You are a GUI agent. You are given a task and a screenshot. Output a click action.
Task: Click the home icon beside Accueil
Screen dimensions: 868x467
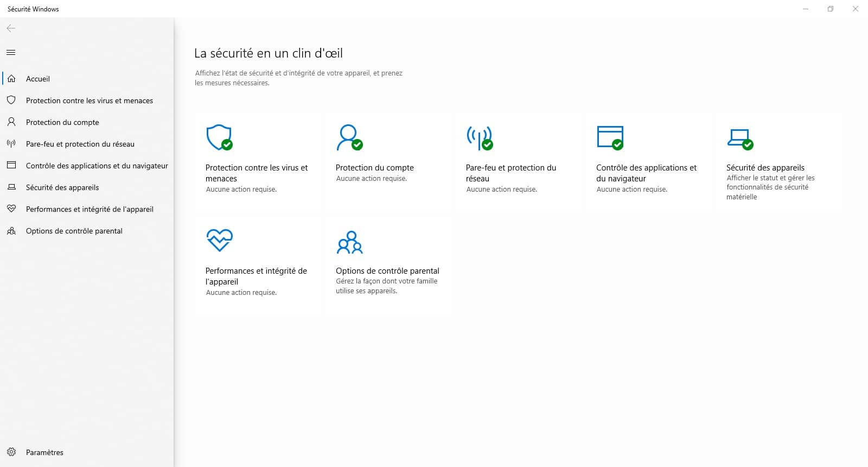tap(11, 79)
